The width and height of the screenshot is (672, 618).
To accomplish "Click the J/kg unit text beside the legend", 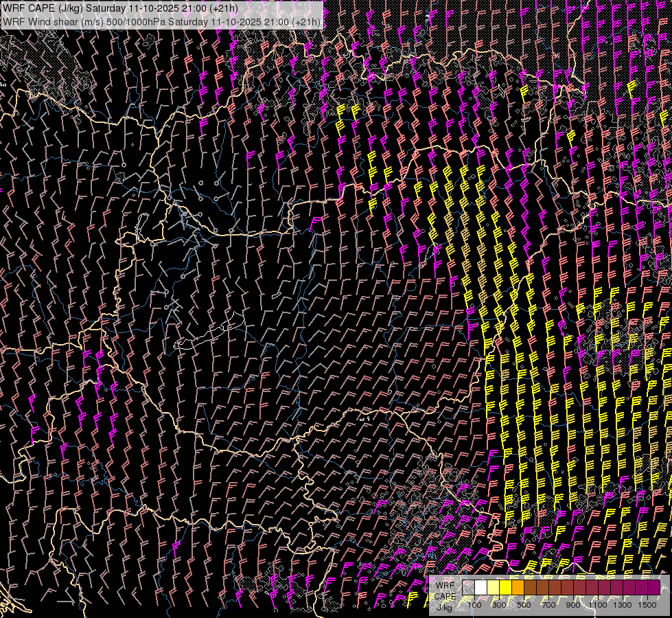I will 445,606.
